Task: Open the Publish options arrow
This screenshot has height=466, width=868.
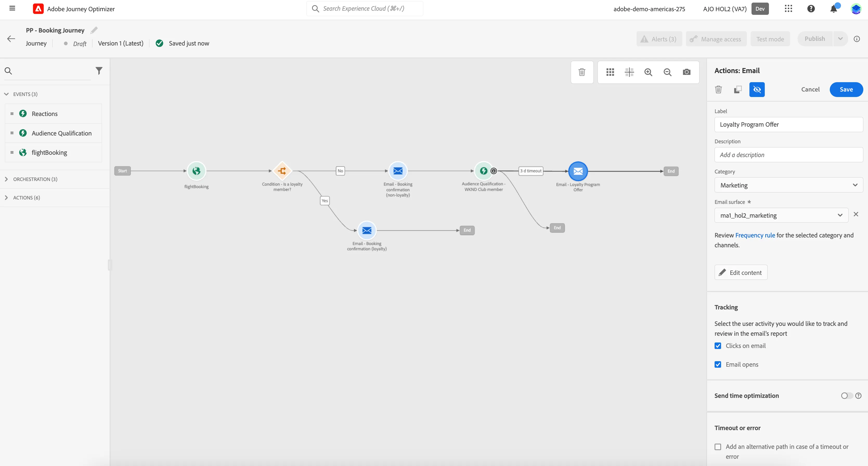Action: coord(840,39)
